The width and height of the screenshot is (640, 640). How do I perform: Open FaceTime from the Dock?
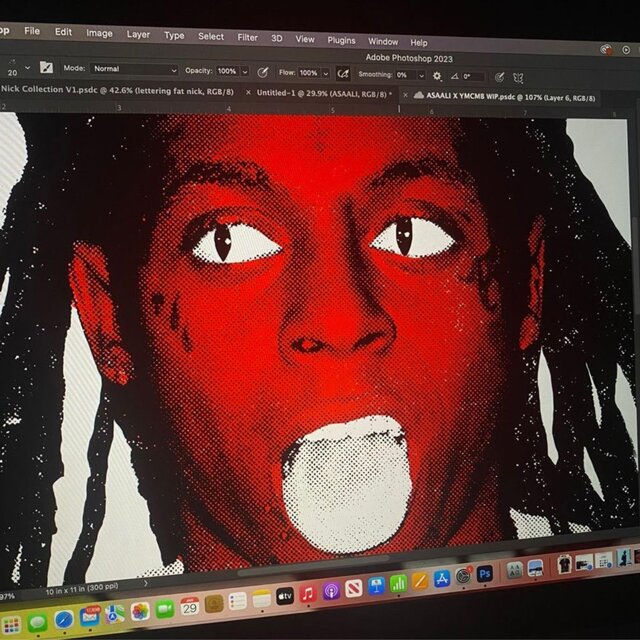(165, 609)
